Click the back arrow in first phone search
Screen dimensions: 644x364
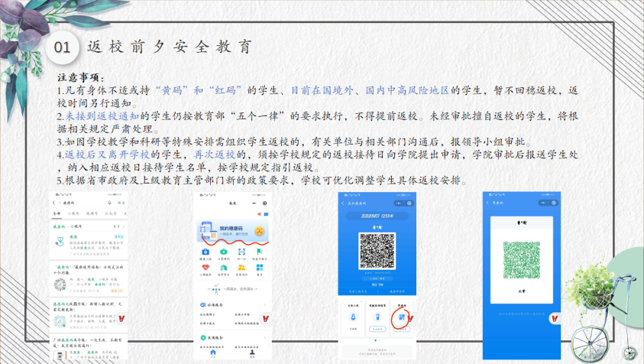54,203
